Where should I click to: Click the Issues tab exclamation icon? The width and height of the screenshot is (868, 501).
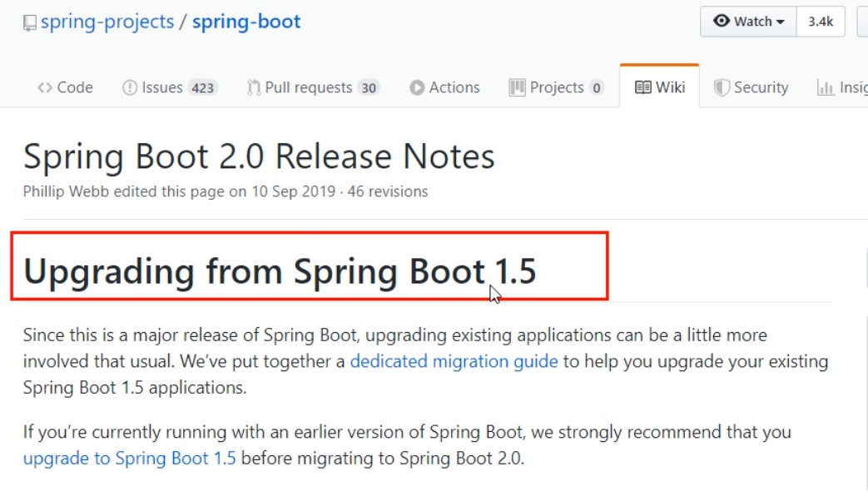coord(130,87)
